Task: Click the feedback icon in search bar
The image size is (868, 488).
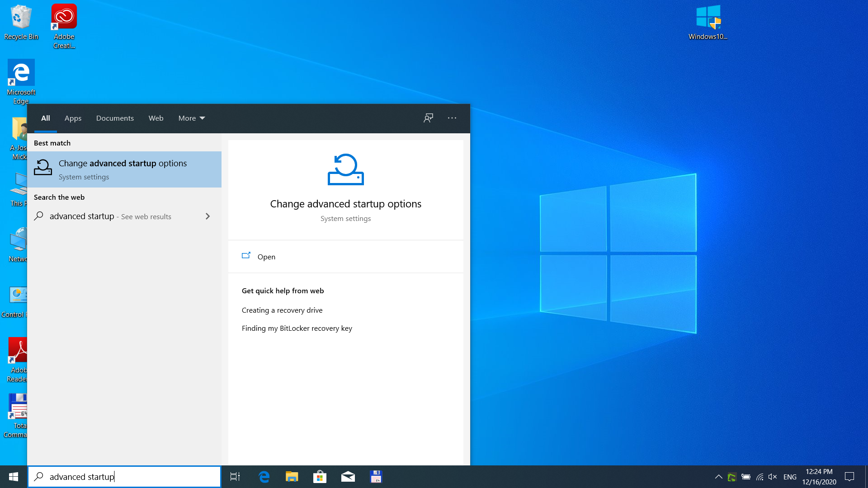Action: tap(428, 118)
